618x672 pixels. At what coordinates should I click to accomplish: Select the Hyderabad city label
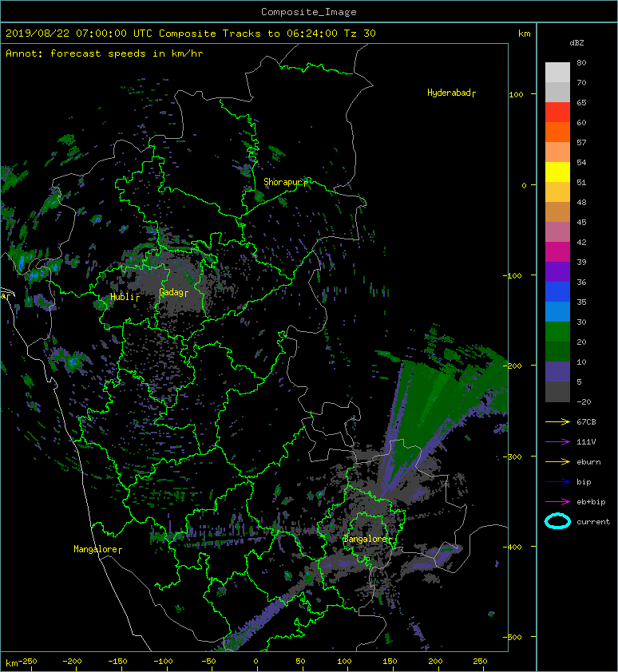451,93
